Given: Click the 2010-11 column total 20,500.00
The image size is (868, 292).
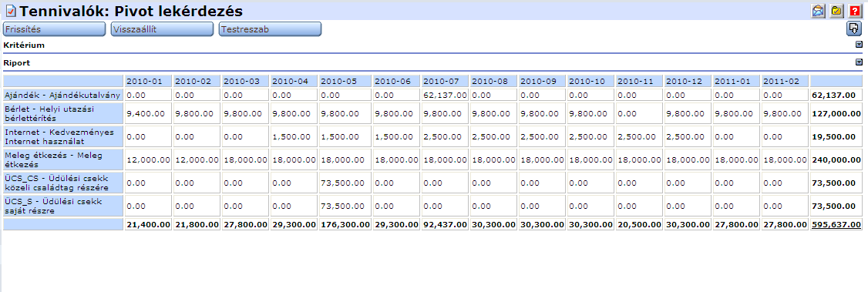Looking at the screenshot, I should 639,224.
